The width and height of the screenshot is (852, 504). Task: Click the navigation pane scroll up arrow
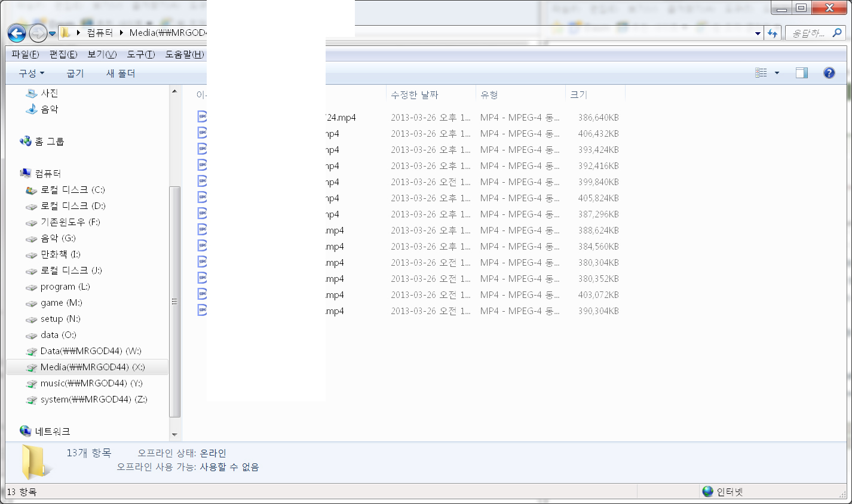(174, 91)
